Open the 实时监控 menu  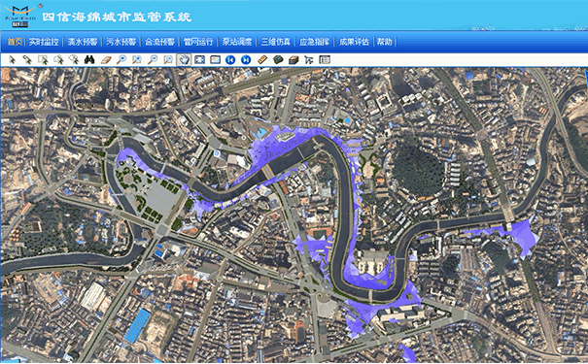coord(44,42)
